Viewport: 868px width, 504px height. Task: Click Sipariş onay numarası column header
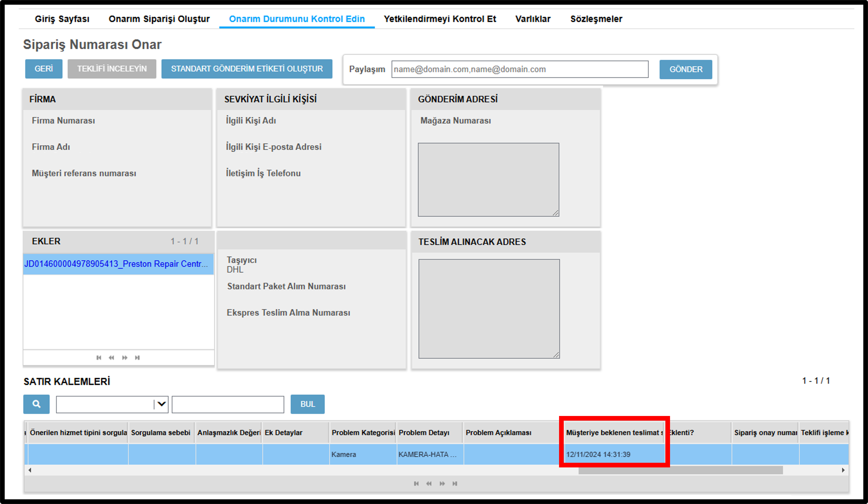pos(765,433)
